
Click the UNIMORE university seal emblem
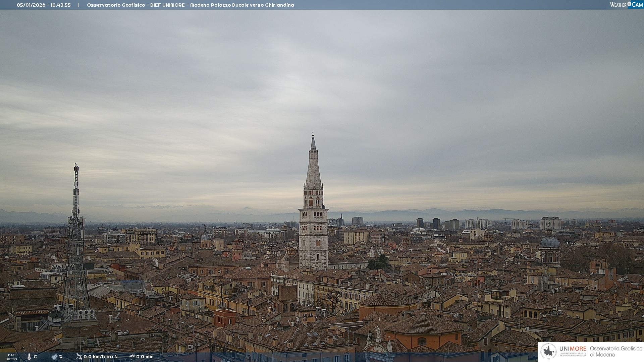point(548,352)
